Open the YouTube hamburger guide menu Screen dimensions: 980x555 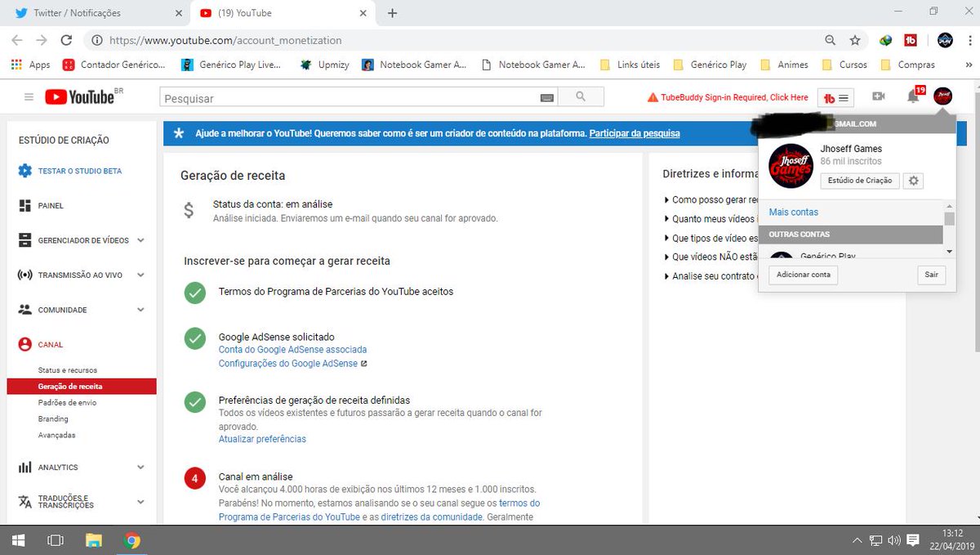point(29,97)
